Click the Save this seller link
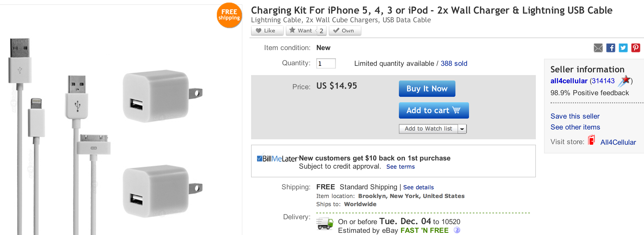The image size is (644, 235). click(x=575, y=116)
